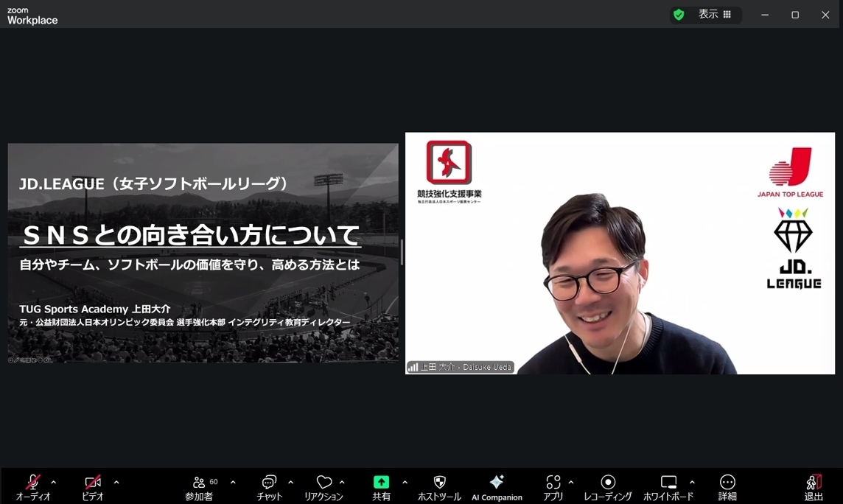Image resolution: width=843 pixels, height=504 pixels.
Task: Open the 表示 view layout menu
Action: pos(715,15)
